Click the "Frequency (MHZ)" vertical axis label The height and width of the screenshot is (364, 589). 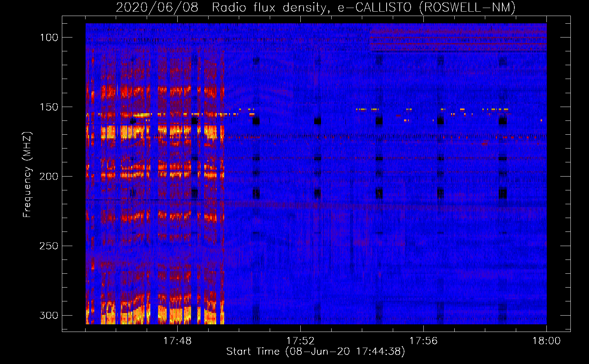click(27, 175)
